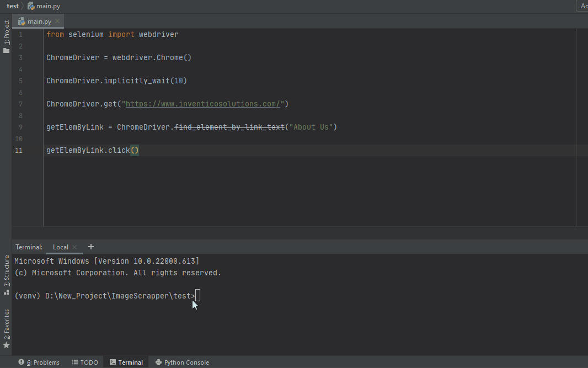
Task: Click the terminal command prompt input
Action: pos(197,296)
